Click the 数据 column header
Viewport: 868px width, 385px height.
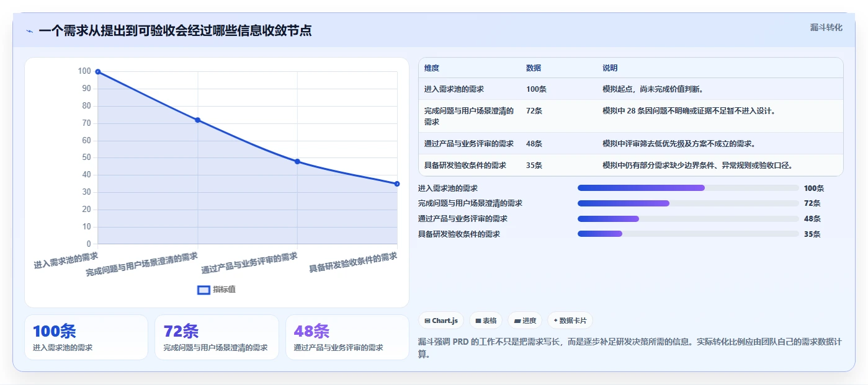[534, 68]
